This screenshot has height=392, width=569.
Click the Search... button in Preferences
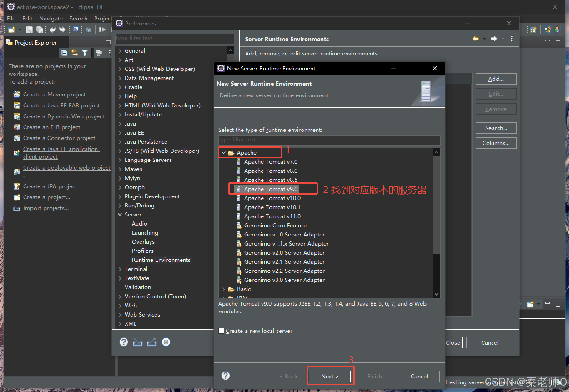pyautogui.click(x=496, y=128)
